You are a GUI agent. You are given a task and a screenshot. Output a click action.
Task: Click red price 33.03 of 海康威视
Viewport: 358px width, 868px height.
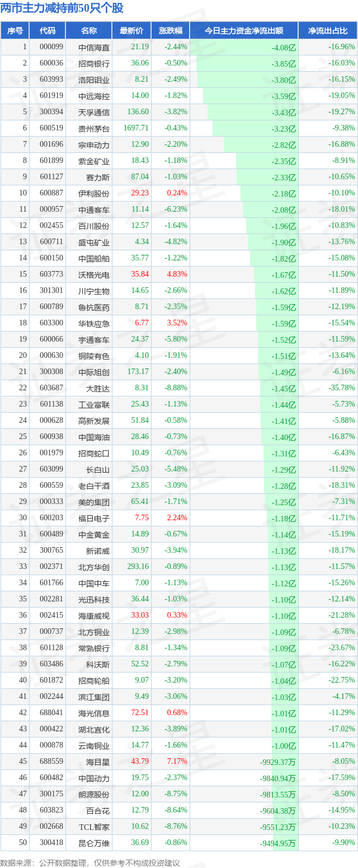tap(140, 615)
